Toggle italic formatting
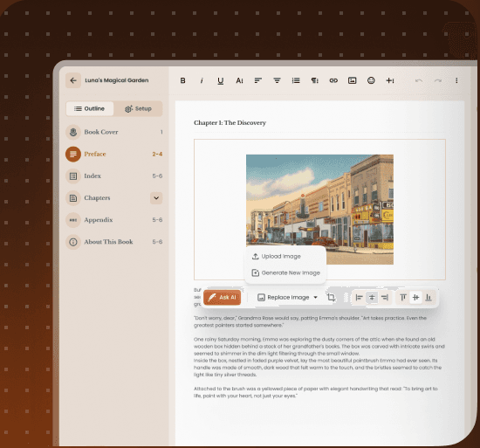 (x=202, y=80)
